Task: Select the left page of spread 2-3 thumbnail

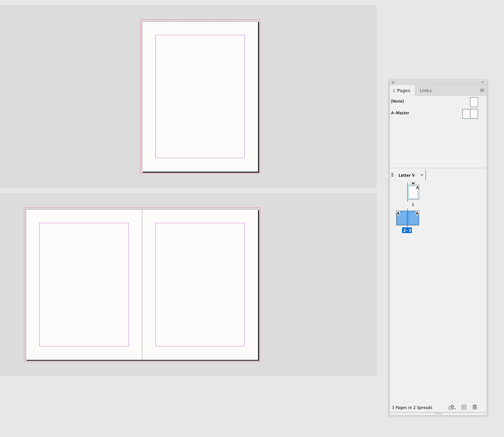Action: (x=402, y=218)
